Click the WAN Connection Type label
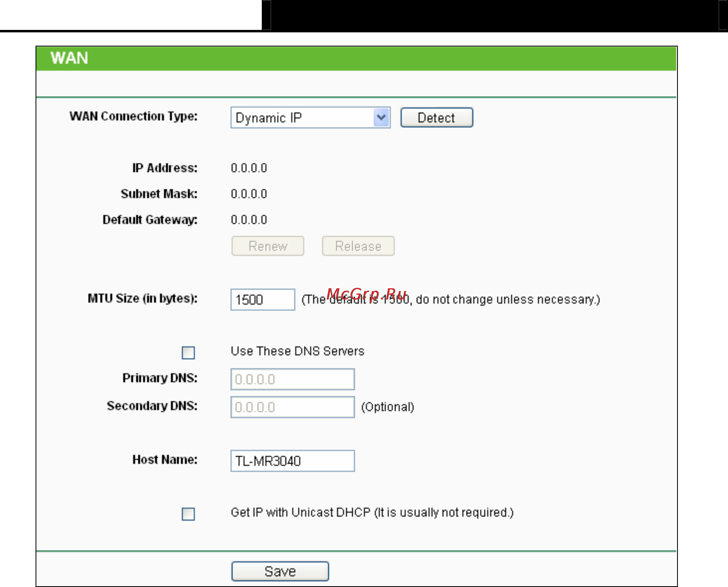Screen dimensions: 728x587 pyautogui.click(x=134, y=116)
